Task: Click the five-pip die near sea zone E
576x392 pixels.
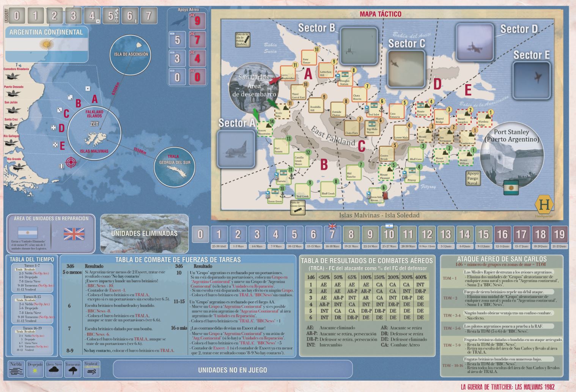Action: (x=55, y=145)
